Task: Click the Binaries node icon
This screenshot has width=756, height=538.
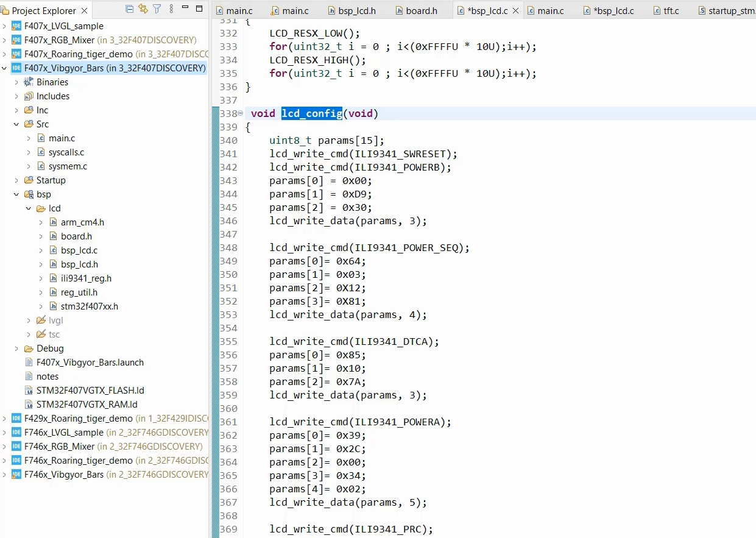Action: point(28,82)
